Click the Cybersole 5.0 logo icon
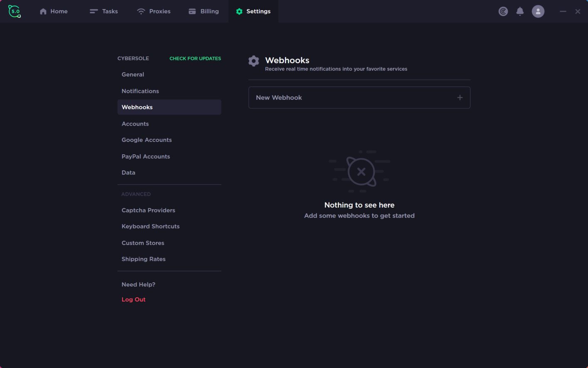This screenshot has width=588, height=368. [x=15, y=11]
